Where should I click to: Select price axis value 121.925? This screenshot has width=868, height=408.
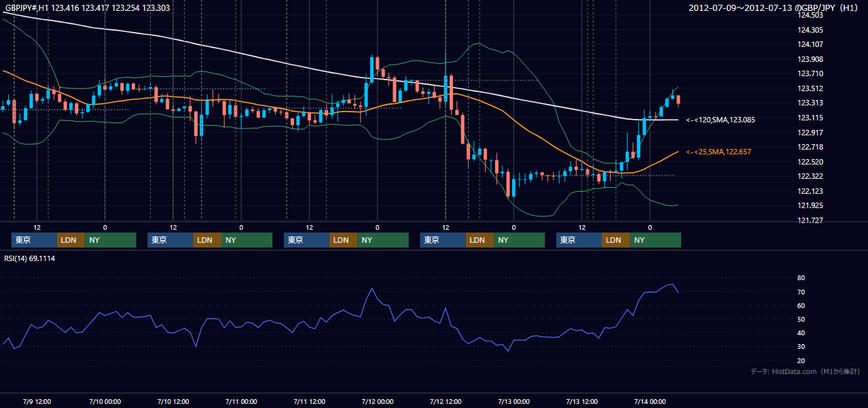[810, 205]
